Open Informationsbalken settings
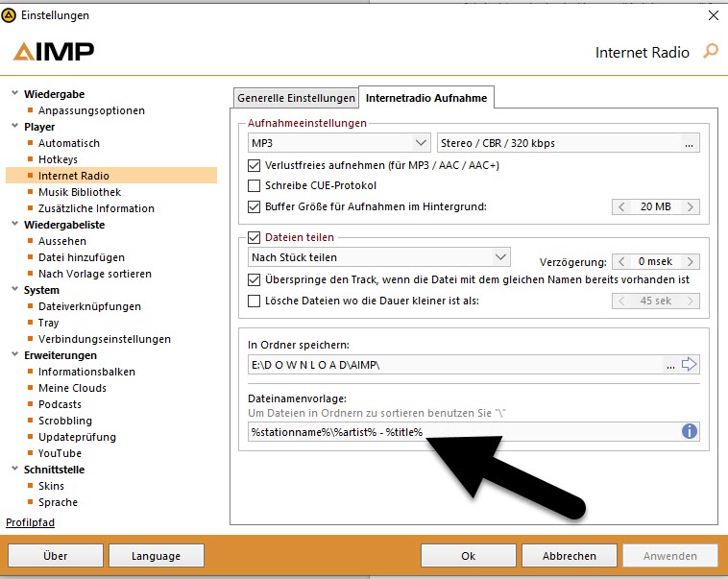 point(86,372)
